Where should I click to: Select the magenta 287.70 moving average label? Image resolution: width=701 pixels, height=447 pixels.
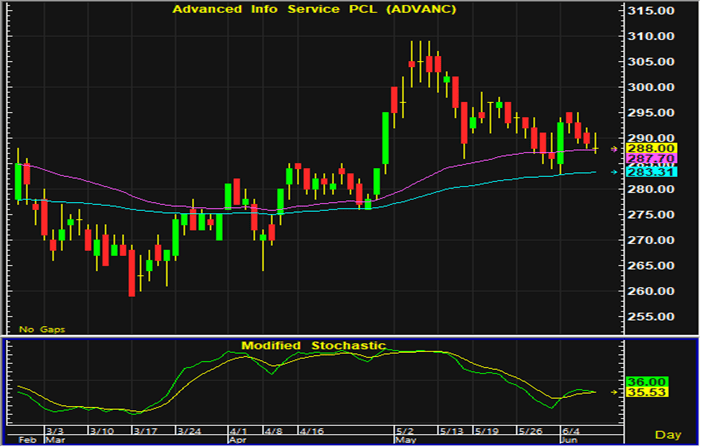[x=650, y=159]
